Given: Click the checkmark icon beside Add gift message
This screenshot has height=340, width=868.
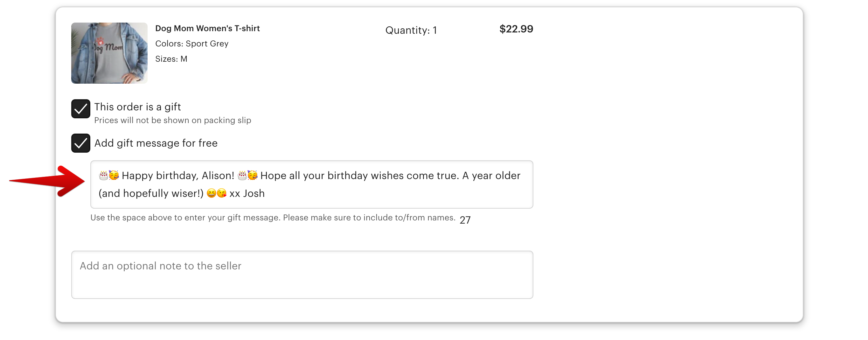Looking at the screenshot, I should (x=80, y=143).
